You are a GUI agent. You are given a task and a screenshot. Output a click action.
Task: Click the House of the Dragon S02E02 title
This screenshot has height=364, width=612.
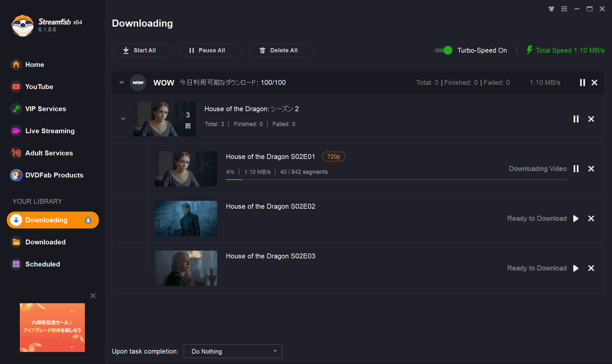271,206
